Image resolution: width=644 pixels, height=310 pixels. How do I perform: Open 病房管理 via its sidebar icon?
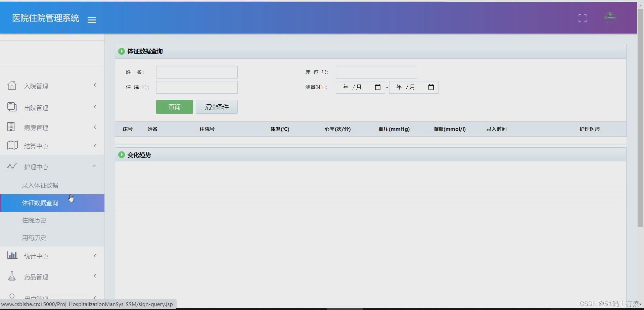(x=12, y=126)
